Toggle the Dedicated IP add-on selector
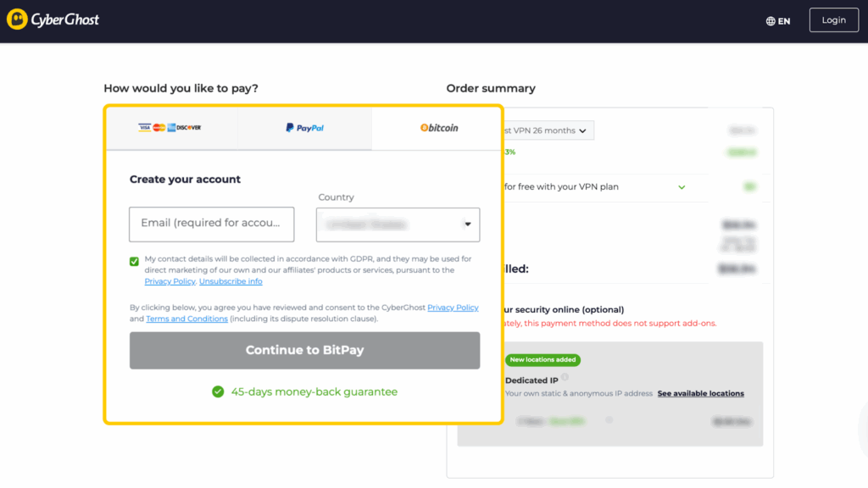868x488 pixels. point(609,420)
